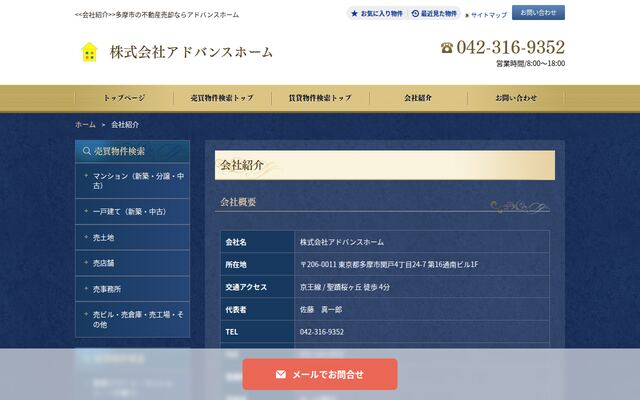Click メールでお問合せ red button

pyautogui.click(x=320, y=374)
